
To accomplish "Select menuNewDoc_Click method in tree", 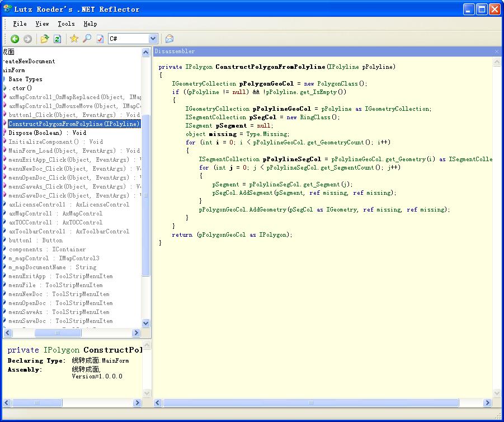I will click(x=75, y=169).
